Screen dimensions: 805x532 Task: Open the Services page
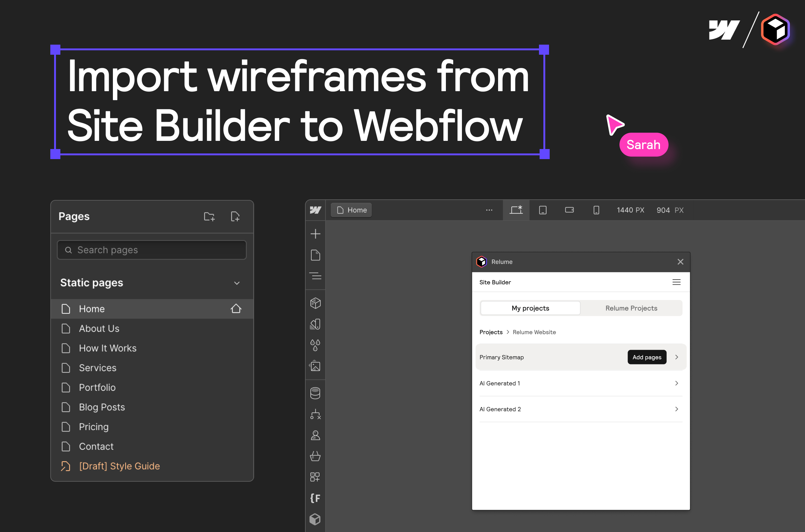[152, 368]
